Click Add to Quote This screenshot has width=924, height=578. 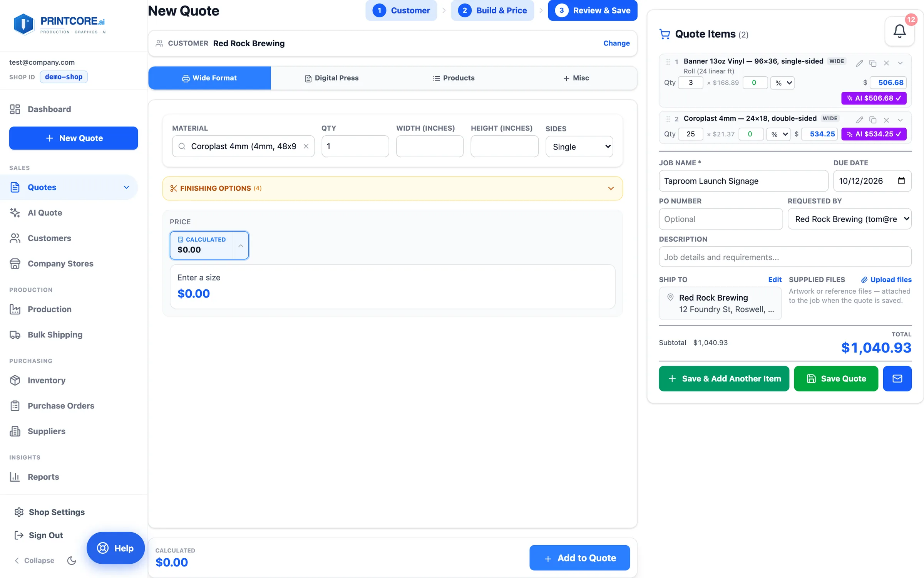579,558
